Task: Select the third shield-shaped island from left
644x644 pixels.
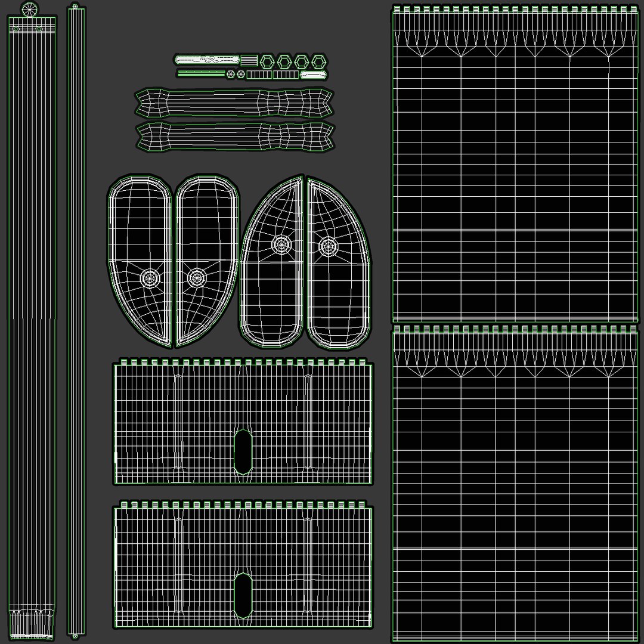Action: [x=272, y=262]
